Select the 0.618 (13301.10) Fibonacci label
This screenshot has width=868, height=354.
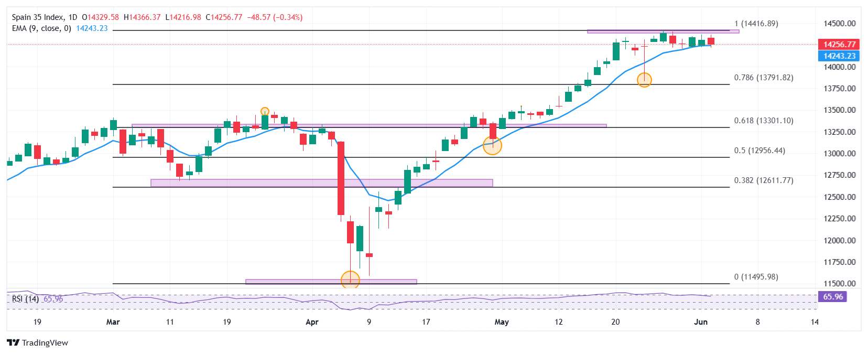point(763,121)
